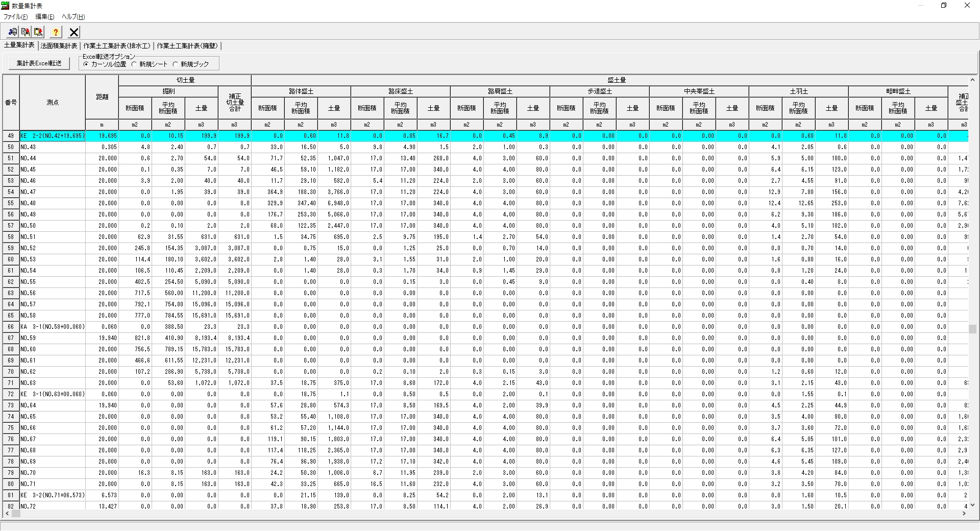
Task: Open the ヘルプ(H) menu
Action: tap(73, 17)
